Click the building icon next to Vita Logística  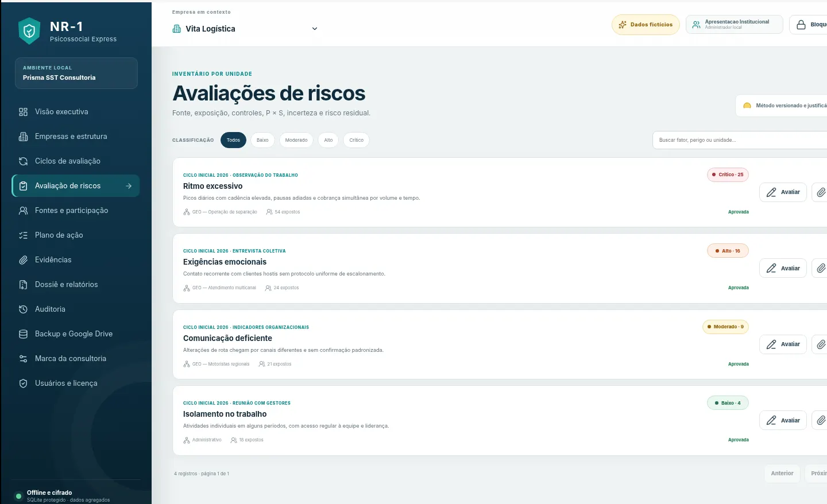coord(177,29)
